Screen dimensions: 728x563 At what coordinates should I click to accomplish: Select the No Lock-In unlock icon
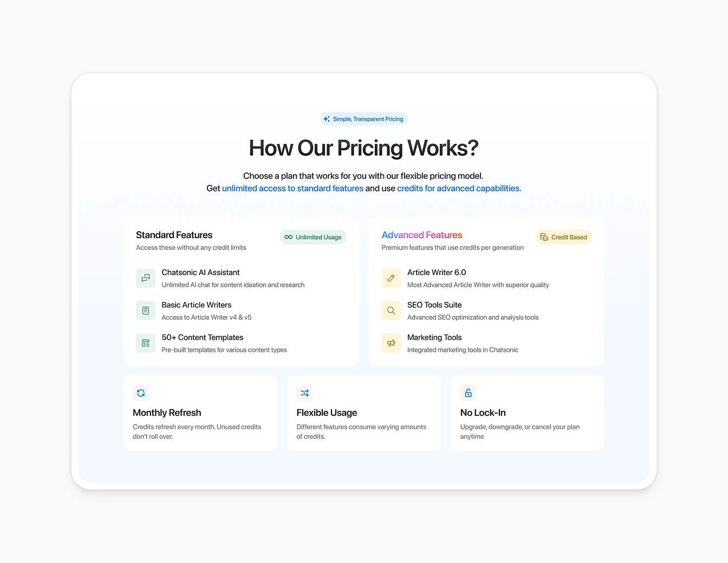[x=468, y=392]
